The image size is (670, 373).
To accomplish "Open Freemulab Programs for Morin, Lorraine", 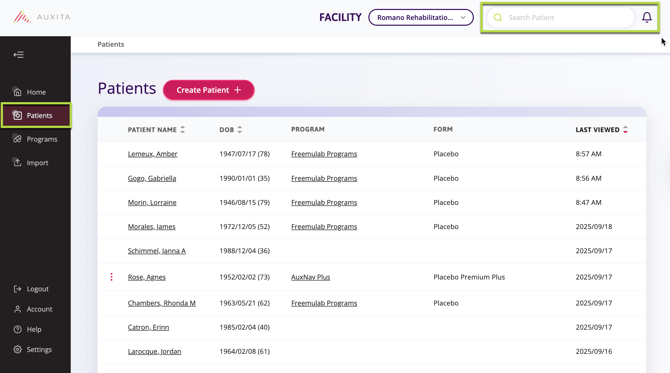I will pos(324,203).
